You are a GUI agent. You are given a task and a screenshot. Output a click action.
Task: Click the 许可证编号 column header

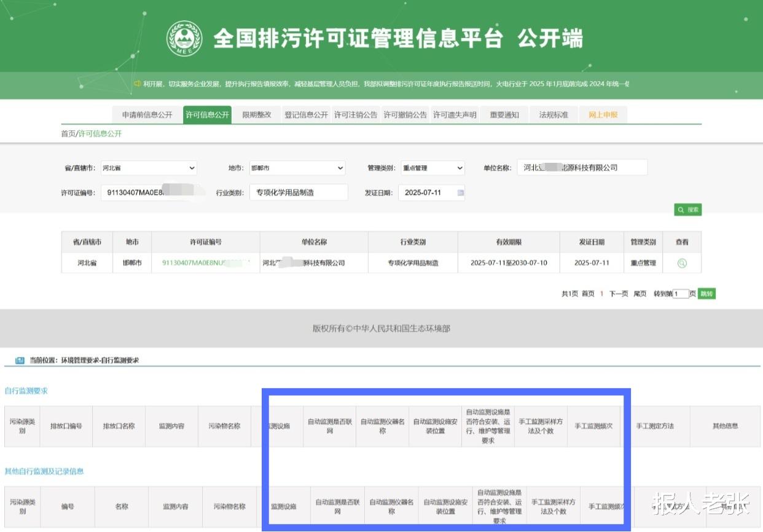tap(206, 242)
